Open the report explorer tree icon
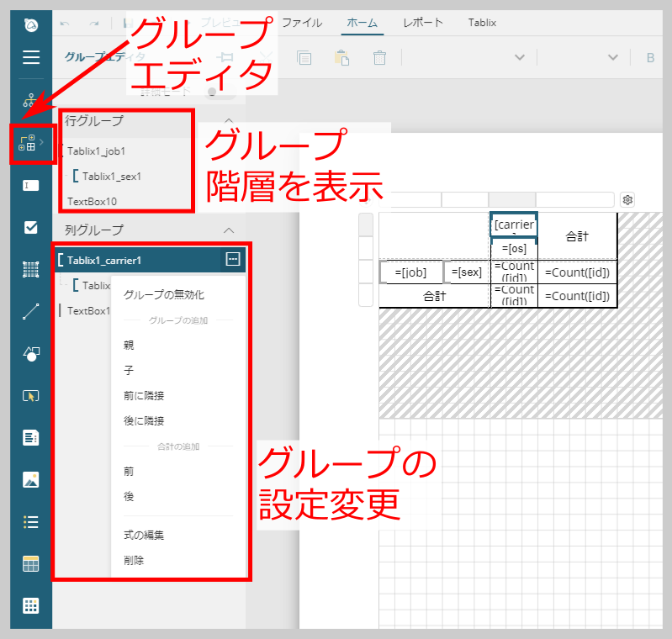672x639 pixels. (31, 100)
